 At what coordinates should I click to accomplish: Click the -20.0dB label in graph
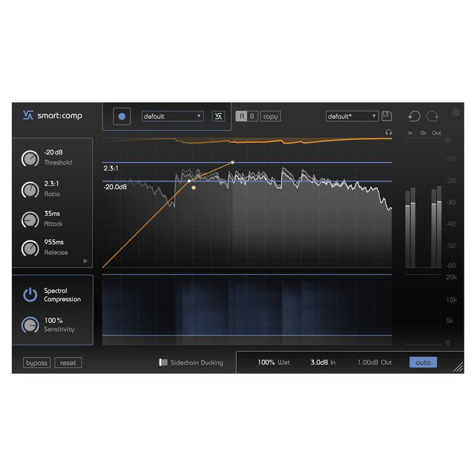(115, 187)
